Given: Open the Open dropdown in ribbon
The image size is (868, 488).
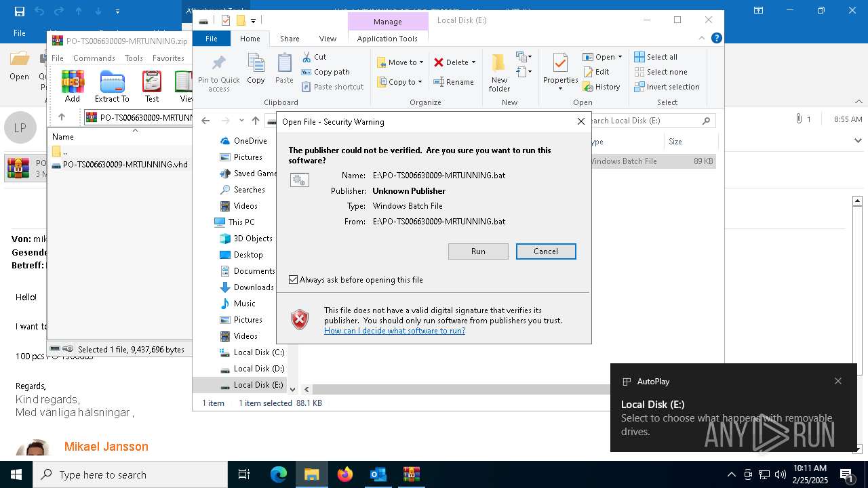Looking at the screenshot, I should 602,57.
